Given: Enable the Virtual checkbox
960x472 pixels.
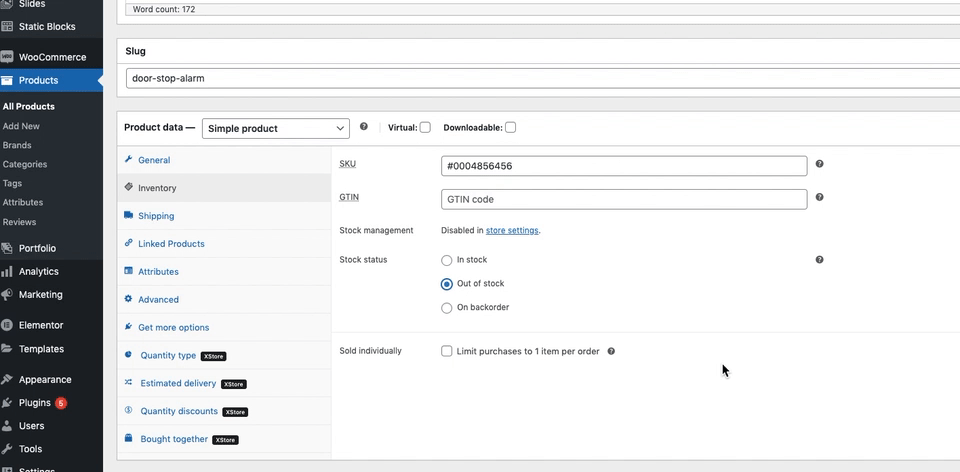Looking at the screenshot, I should click(x=425, y=128).
